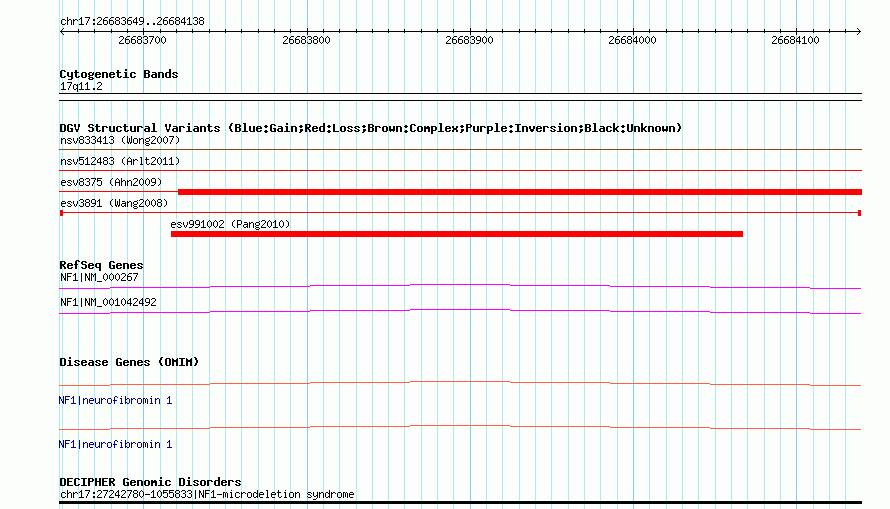Open the first NF1|neurofibromin 1 link
Image resolution: width=890 pixels, height=509 pixels.
click(115, 401)
